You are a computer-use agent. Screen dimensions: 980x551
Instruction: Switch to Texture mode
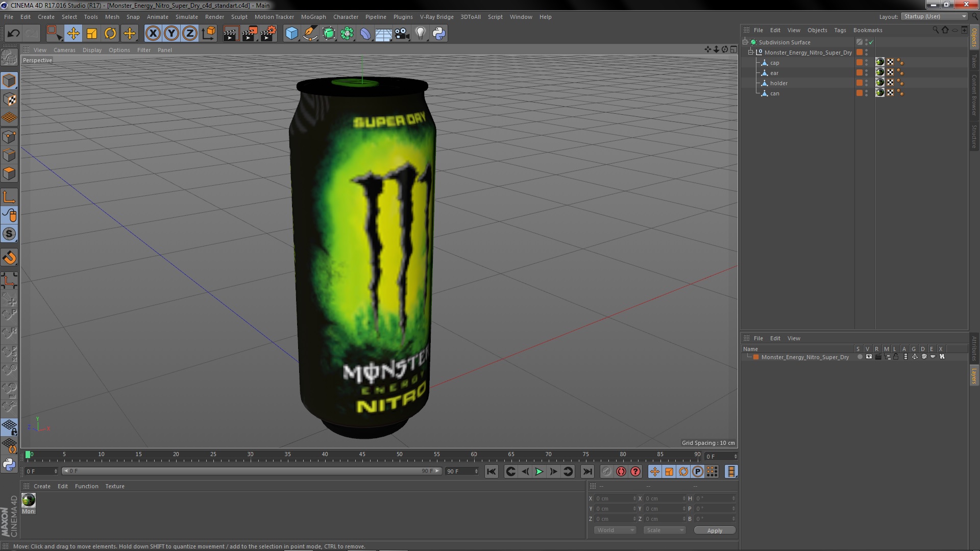9,99
